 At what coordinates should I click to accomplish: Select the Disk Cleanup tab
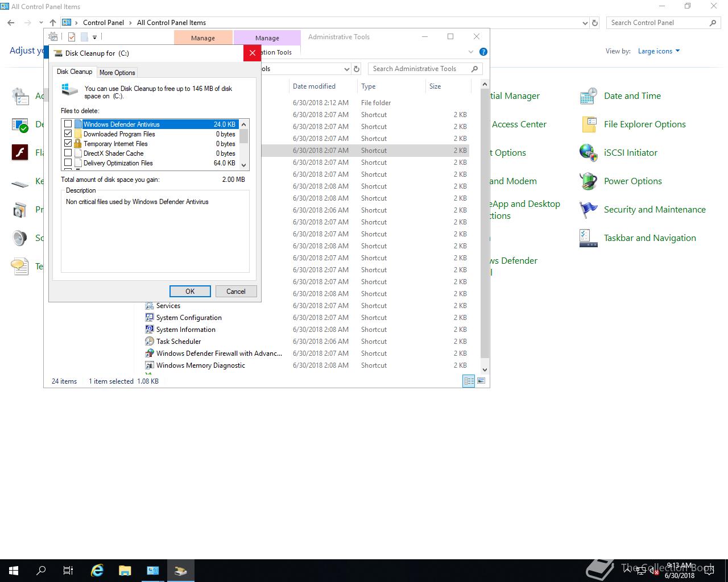click(75, 72)
